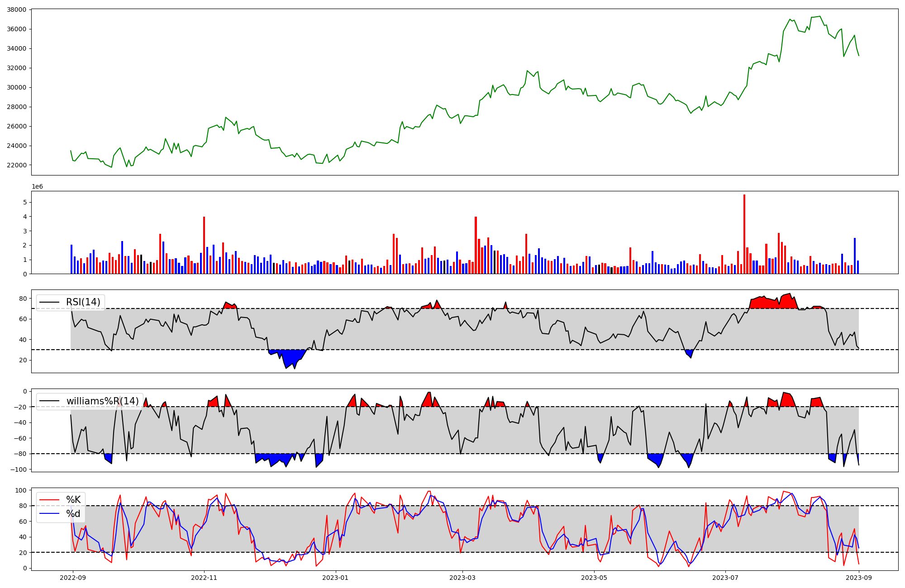Click the RSI(14) legend label
The height and width of the screenshot is (588, 905).
(83, 302)
